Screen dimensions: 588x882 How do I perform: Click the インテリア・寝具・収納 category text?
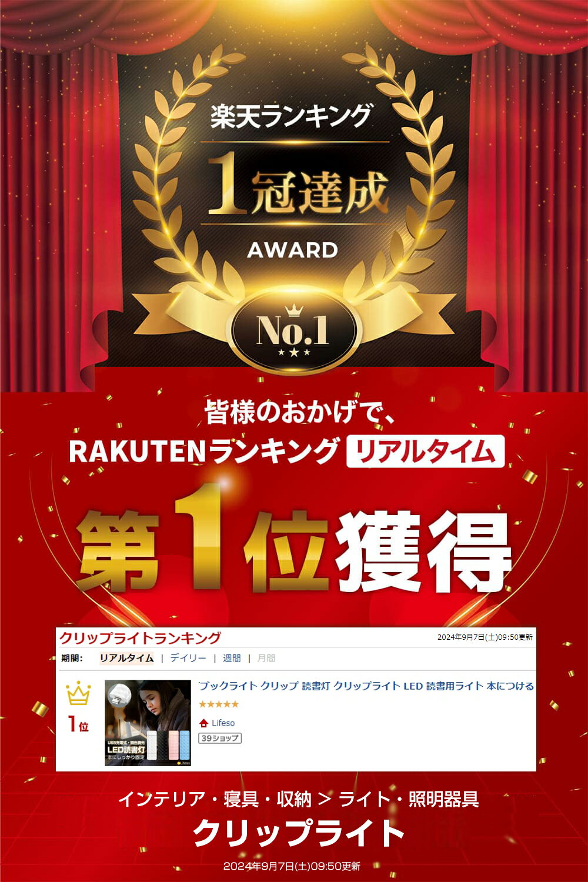(x=215, y=799)
